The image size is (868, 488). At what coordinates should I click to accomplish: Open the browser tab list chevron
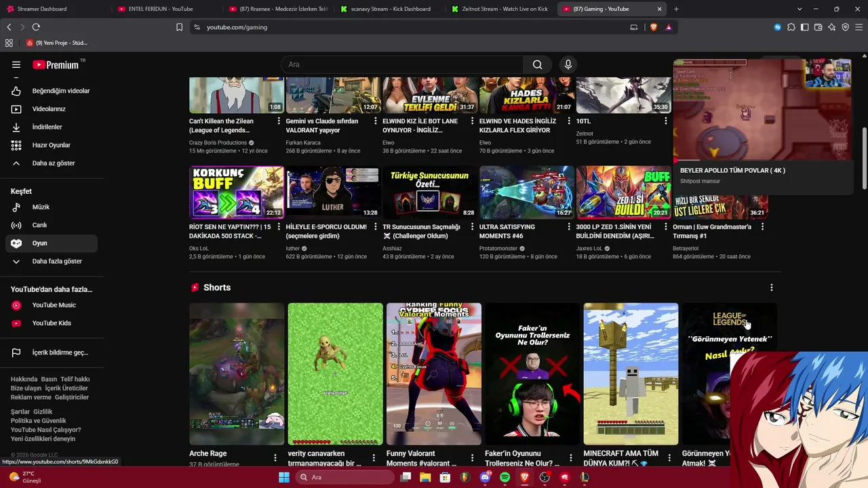(800, 9)
